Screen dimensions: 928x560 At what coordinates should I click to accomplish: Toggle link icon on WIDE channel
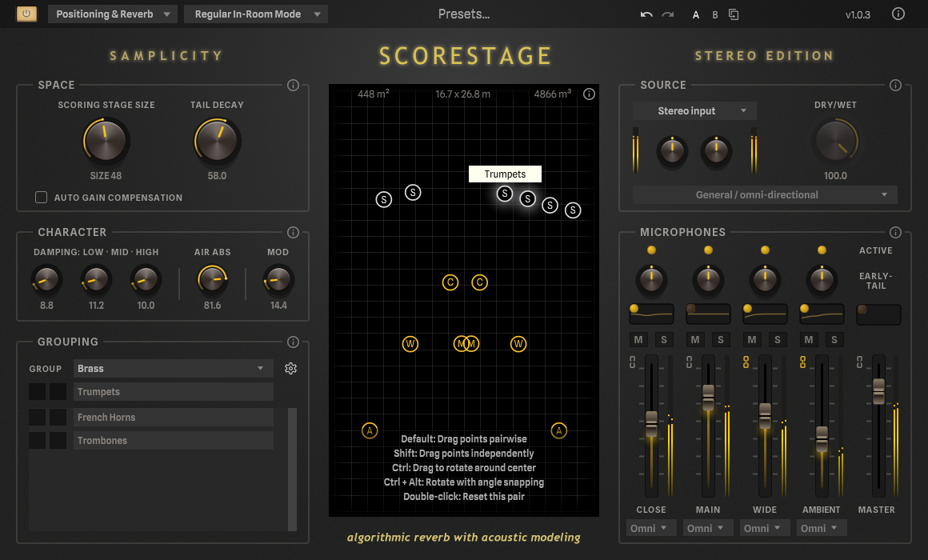pos(746,362)
